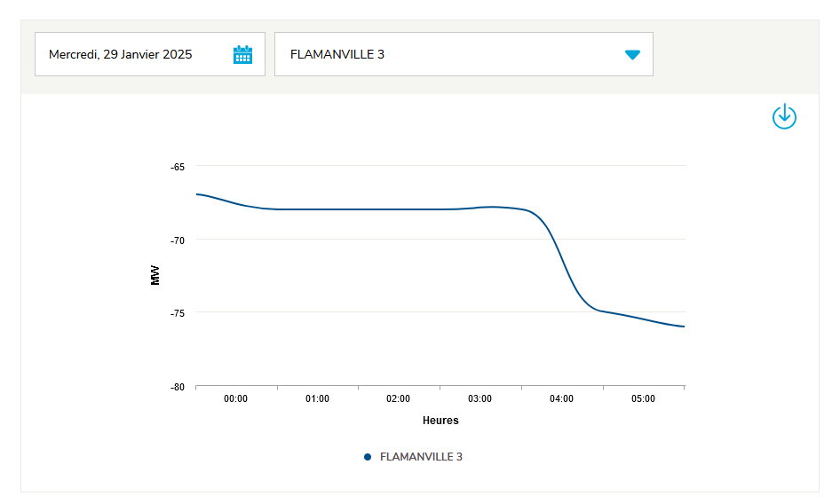Screen dimensions: 840x504
Task: Click the MW vertical axis title
Action: click(x=156, y=275)
